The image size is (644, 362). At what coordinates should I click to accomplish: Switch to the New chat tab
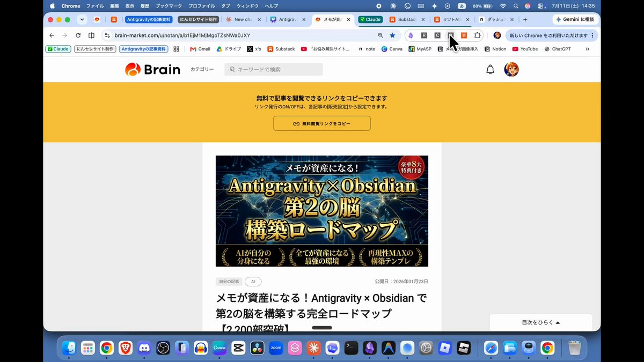click(243, 20)
